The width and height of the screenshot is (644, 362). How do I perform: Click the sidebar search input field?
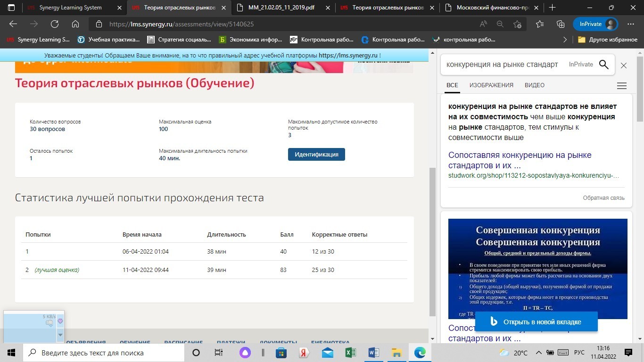(x=502, y=65)
